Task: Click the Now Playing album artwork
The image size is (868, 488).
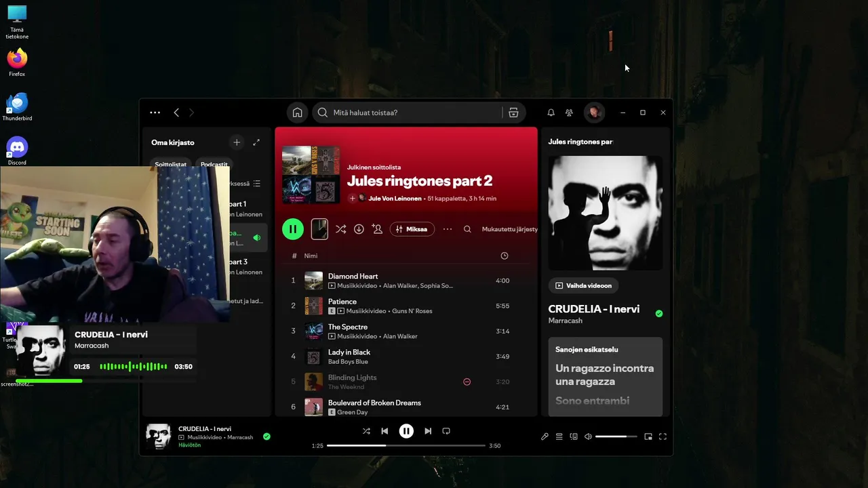Action: pyautogui.click(x=606, y=213)
